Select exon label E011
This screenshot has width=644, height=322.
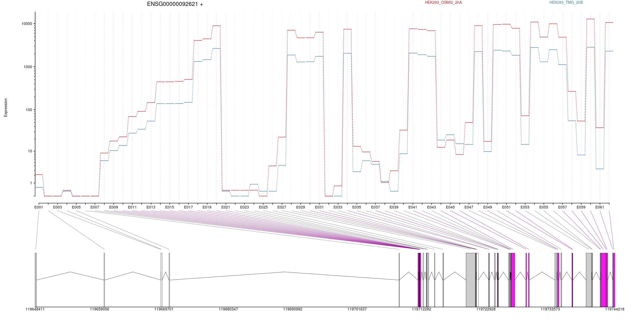pos(132,207)
